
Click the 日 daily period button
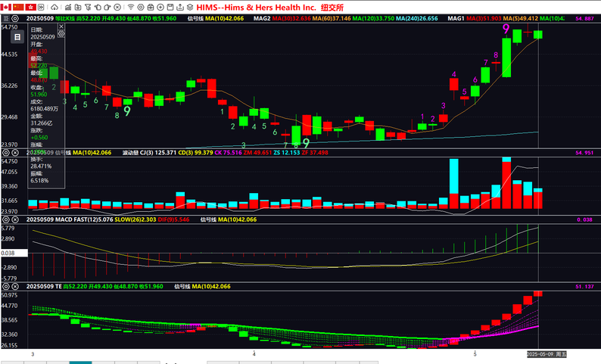tap(17, 37)
